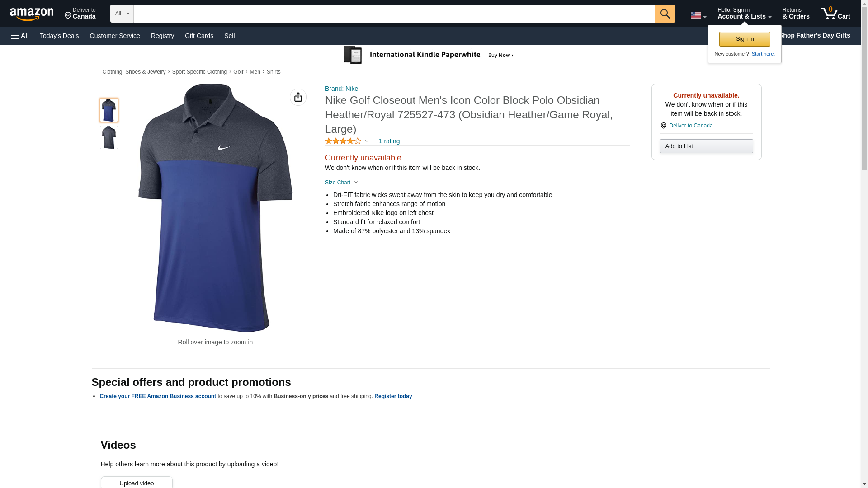Click the share icon on product image
The width and height of the screenshot is (868, 488).
coord(298,97)
